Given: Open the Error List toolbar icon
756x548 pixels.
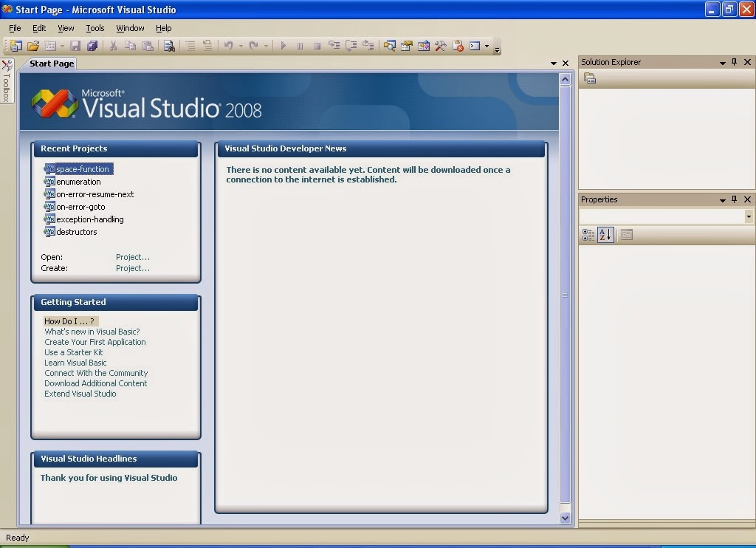Looking at the screenshot, I should tap(458, 46).
